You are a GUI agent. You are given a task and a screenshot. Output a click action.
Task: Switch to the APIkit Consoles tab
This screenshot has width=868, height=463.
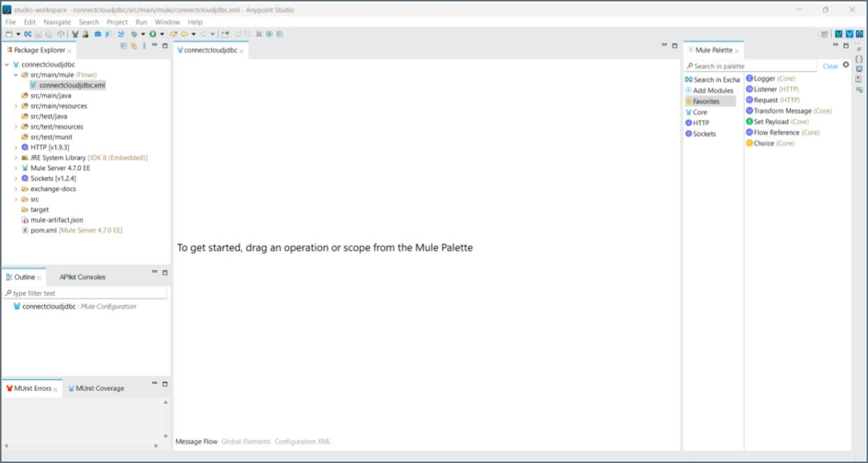(x=83, y=277)
